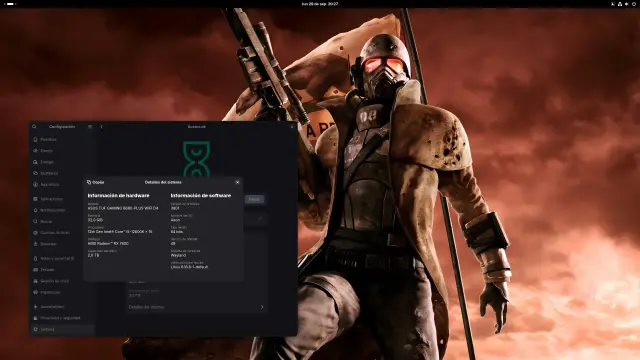Select the 'Información de hardware' heading

click(118, 196)
